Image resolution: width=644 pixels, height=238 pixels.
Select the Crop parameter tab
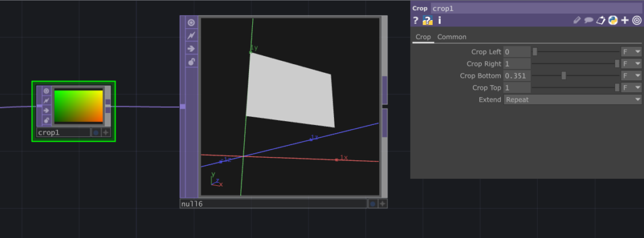[423, 37]
